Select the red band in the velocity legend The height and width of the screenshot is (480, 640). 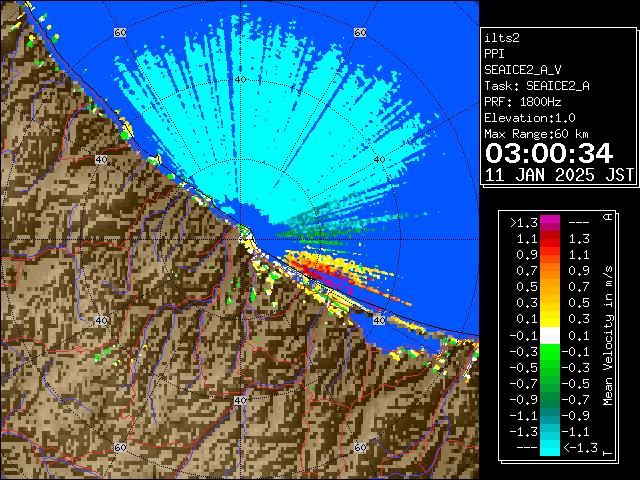(x=550, y=239)
